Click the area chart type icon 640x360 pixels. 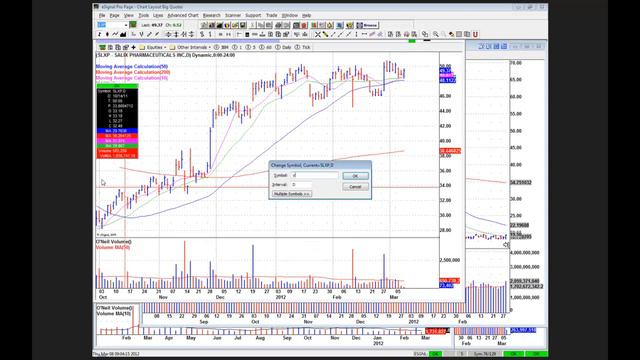click(123, 34)
